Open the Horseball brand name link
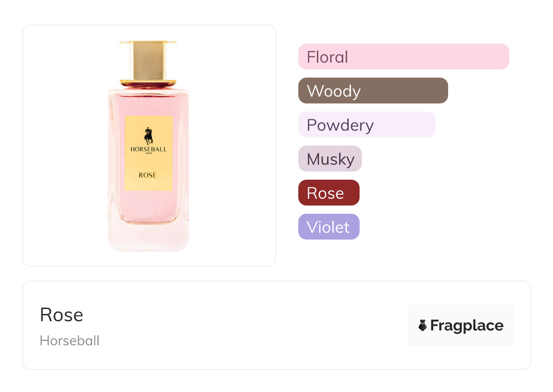The width and height of the screenshot is (553, 392). [69, 341]
